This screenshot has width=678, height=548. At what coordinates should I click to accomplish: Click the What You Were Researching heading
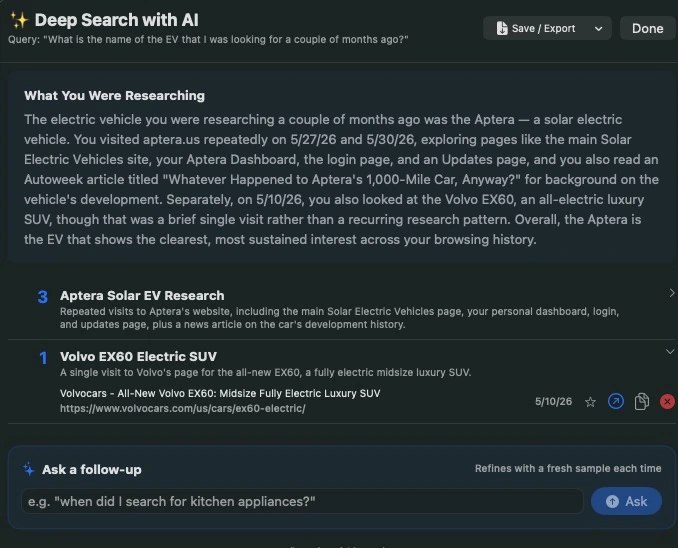115,96
